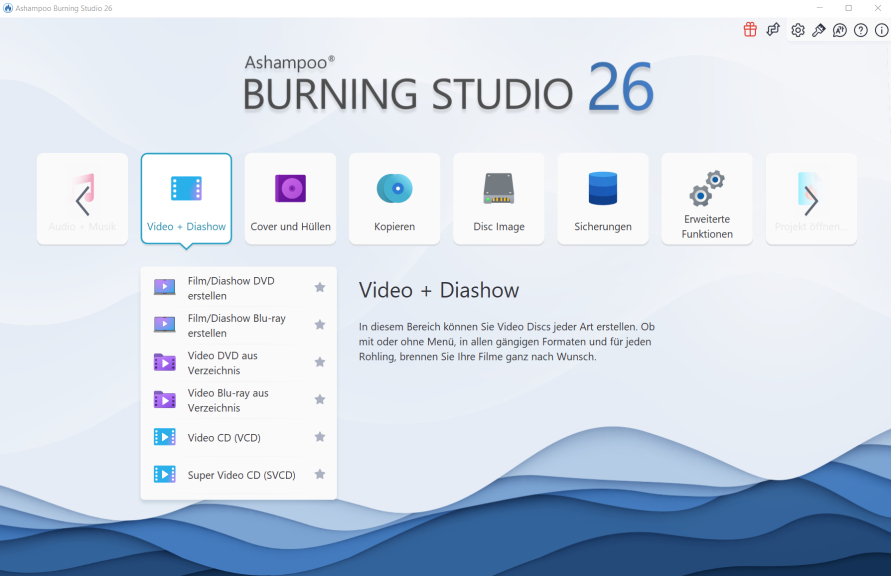Change the theme with the paintbrush icon
Viewport: 891px width, 576px height.
coord(819,29)
